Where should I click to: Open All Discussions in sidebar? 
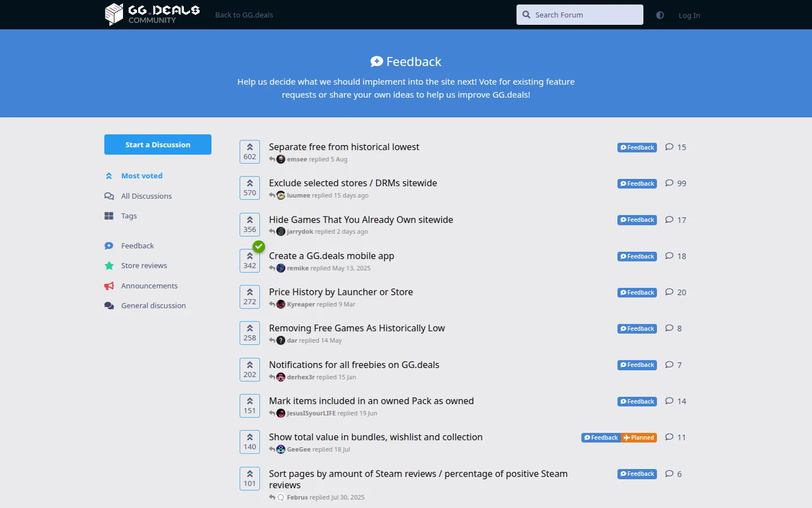click(x=146, y=196)
